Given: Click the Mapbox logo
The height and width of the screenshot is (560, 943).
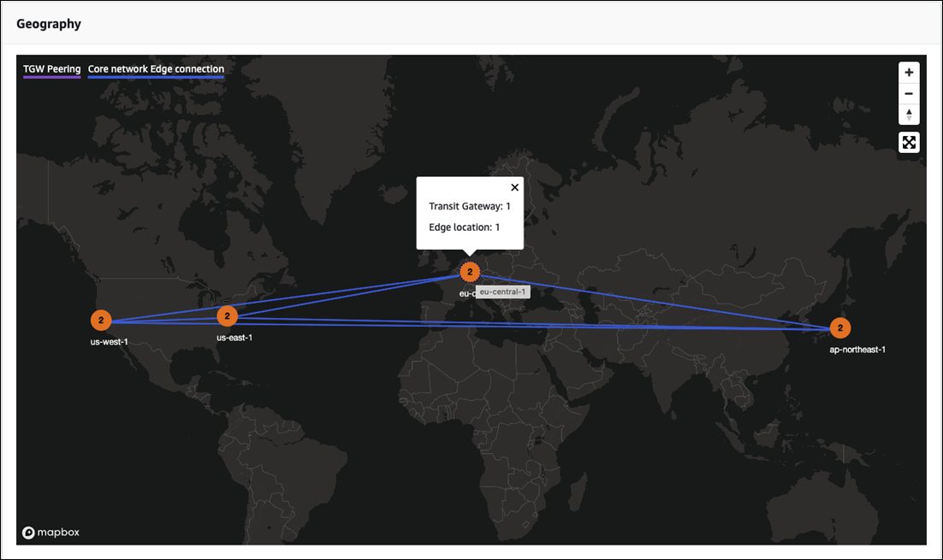Looking at the screenshot, I should (51, 532).
